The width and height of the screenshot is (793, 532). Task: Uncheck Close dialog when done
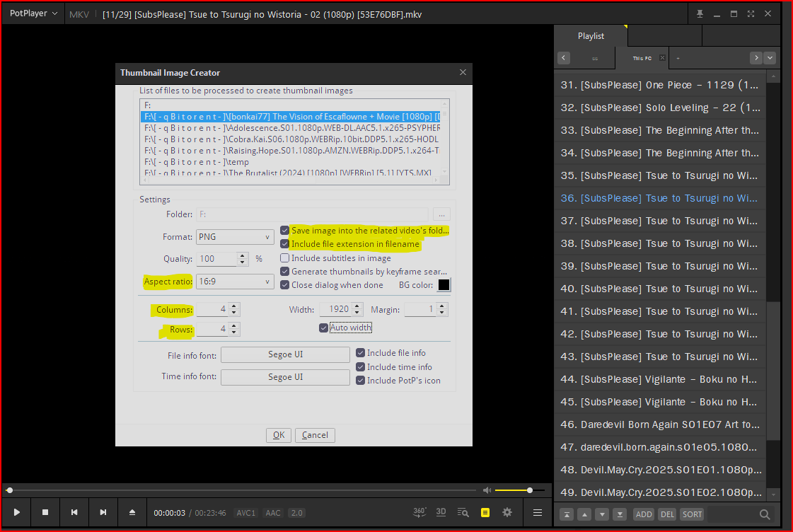pyautogui.click(x=285, y=285)
